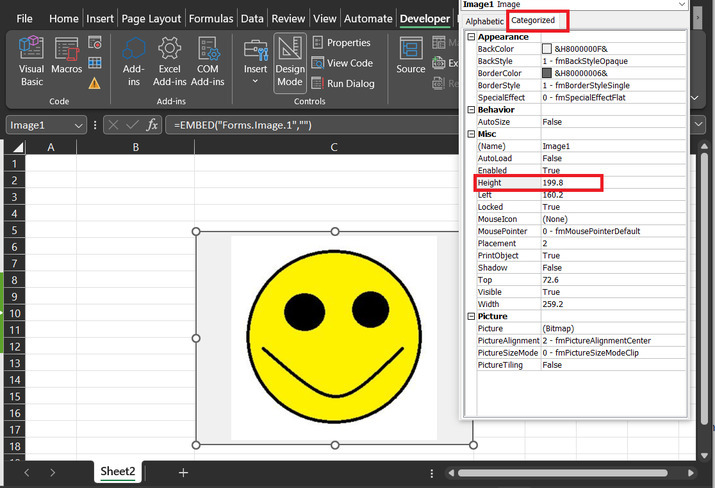Insert function using the fx button
715x488 pixels.
152,125
